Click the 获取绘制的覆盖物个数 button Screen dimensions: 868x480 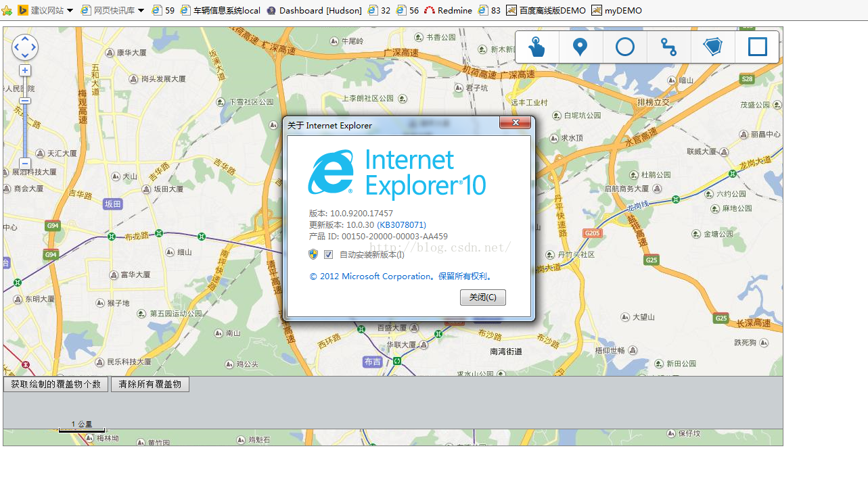tap(55, 384)
